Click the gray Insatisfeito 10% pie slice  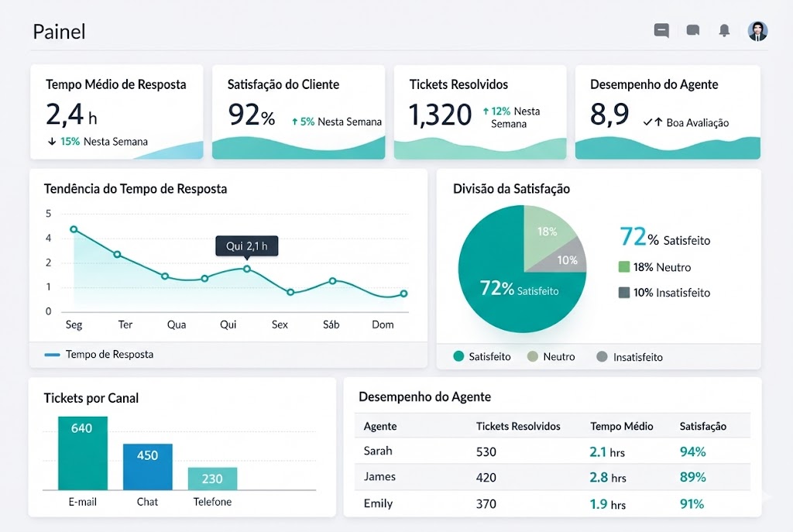pyautogui.click(x=569, y=259)
